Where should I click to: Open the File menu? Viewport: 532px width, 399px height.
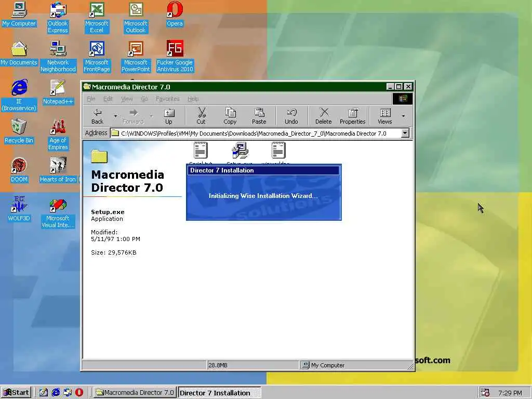[91, 99]
